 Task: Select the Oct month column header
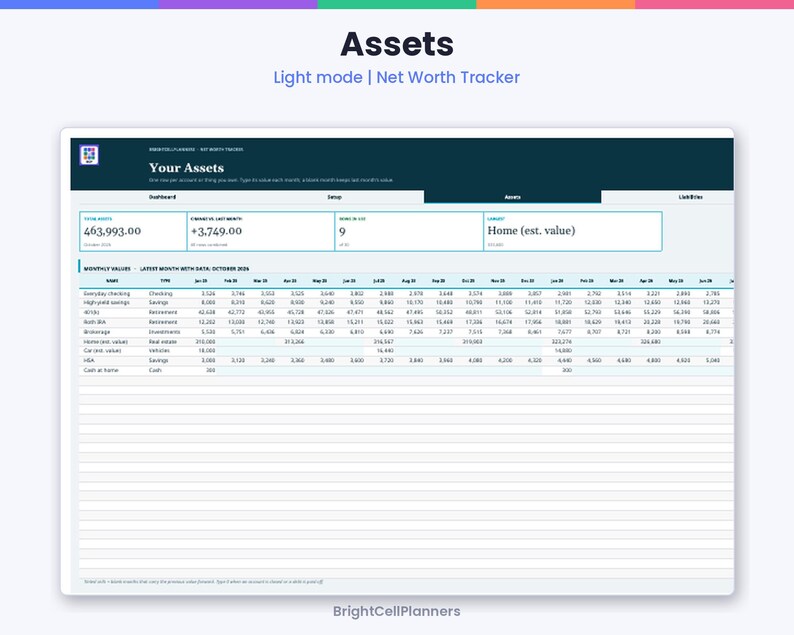coord(468,281)
